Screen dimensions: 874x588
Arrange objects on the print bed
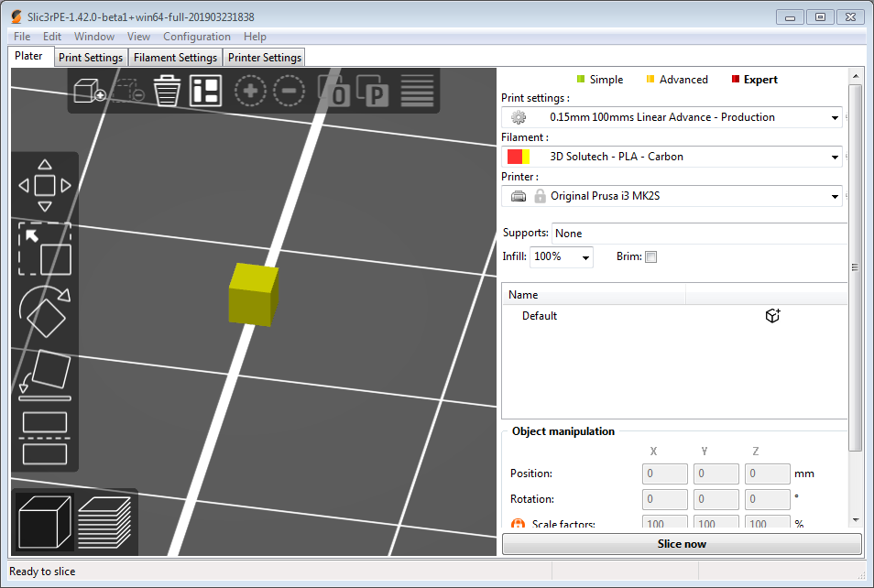click(x=205, y=91)
